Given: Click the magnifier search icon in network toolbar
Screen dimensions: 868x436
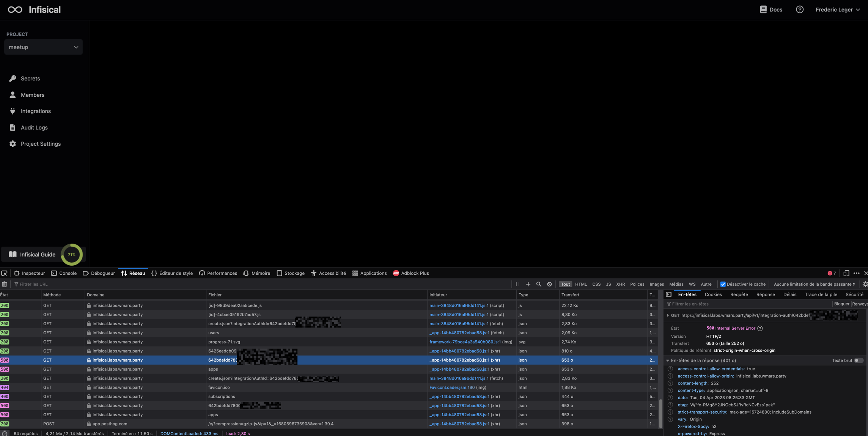Looking at the screenshot, I should pyautogui.click(x=539, y=284).
